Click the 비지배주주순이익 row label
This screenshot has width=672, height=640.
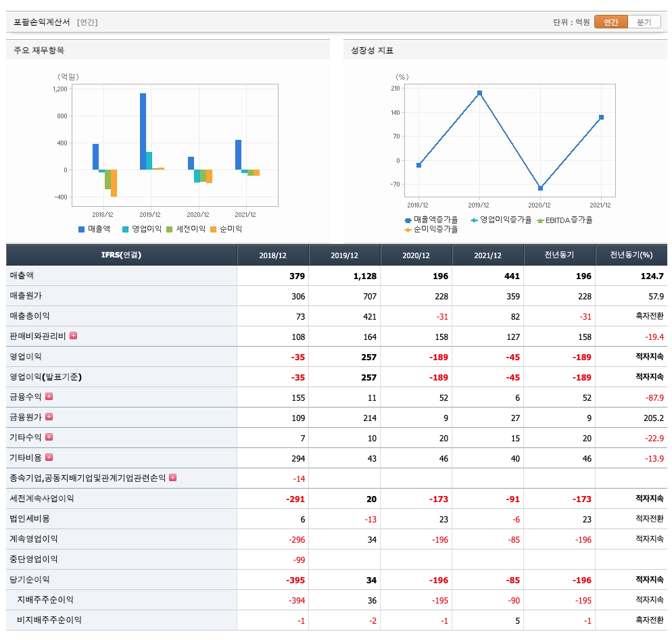point(49,620)
